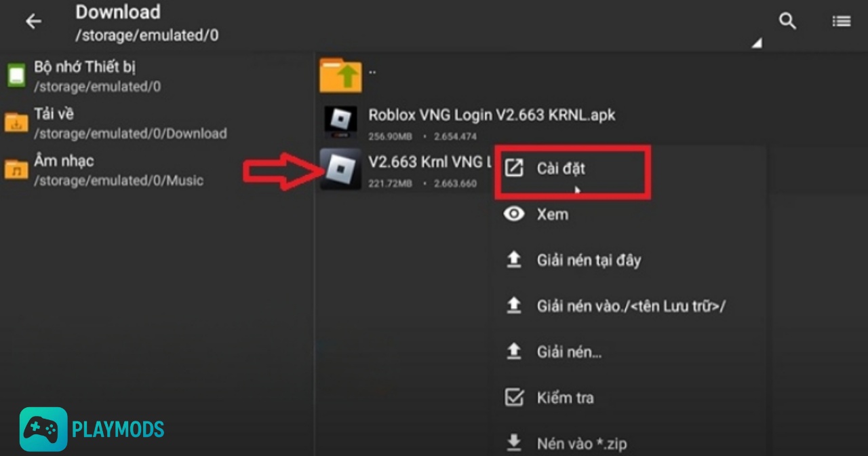Click the Kiểm tra checkmark icon

pyautogui.click(x=515, y=397)
